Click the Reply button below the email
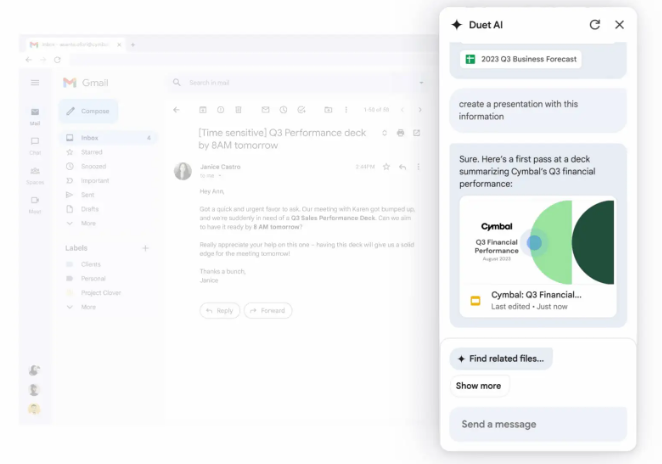The height and width of the screenshot is (464, 662). click(x=220, y=311)
